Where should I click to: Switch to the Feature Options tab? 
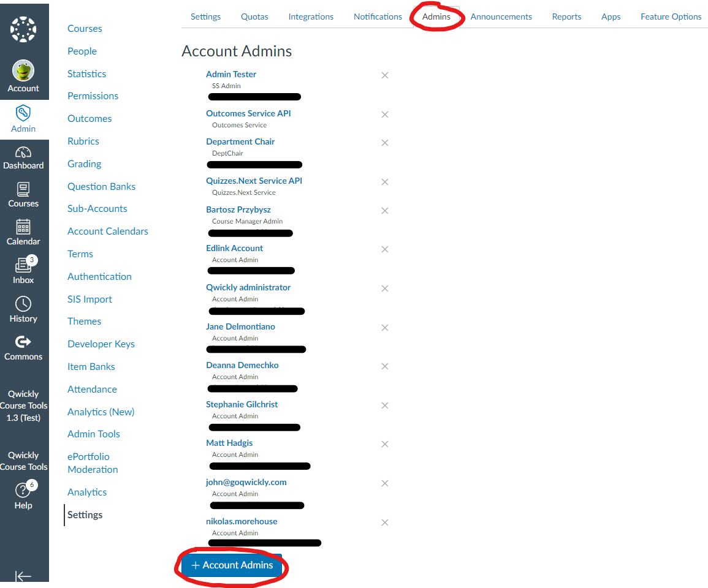671,17
